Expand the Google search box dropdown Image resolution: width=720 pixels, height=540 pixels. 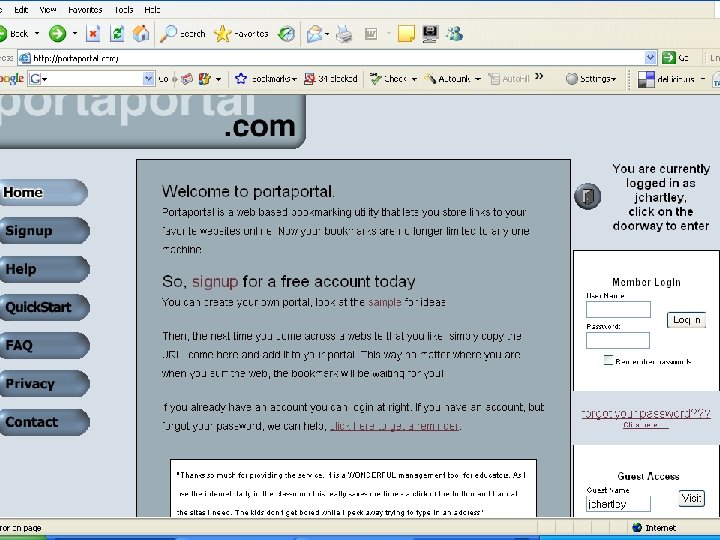point(148,79)
